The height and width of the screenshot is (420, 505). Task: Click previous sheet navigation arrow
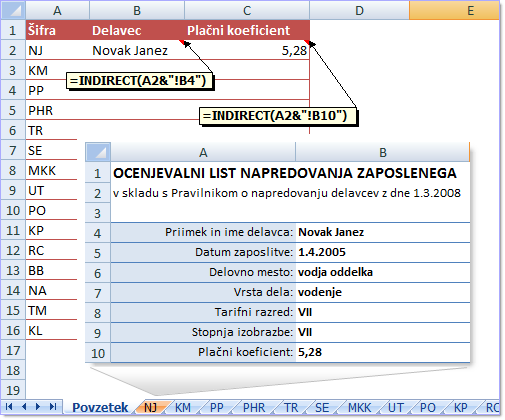[24, 407]
